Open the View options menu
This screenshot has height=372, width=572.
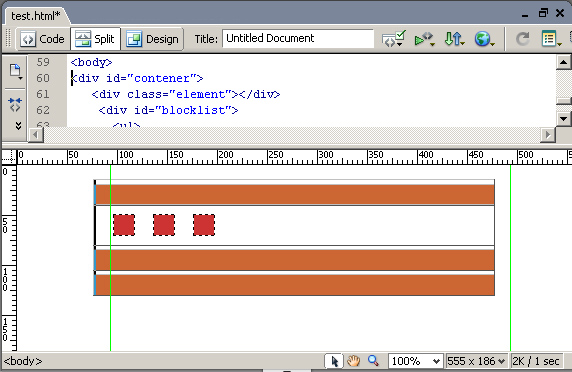551,39
